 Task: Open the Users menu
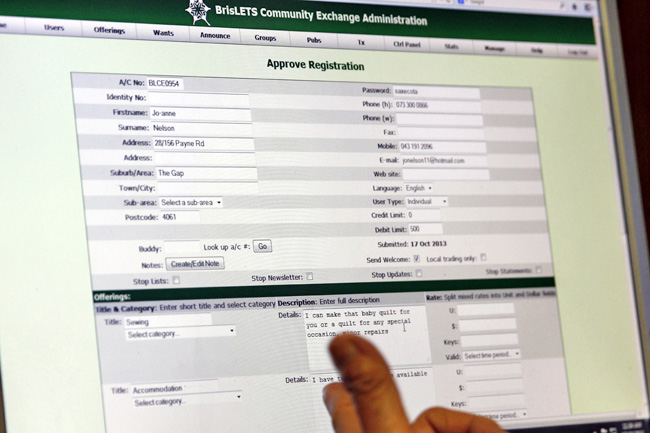click(54, 29)
